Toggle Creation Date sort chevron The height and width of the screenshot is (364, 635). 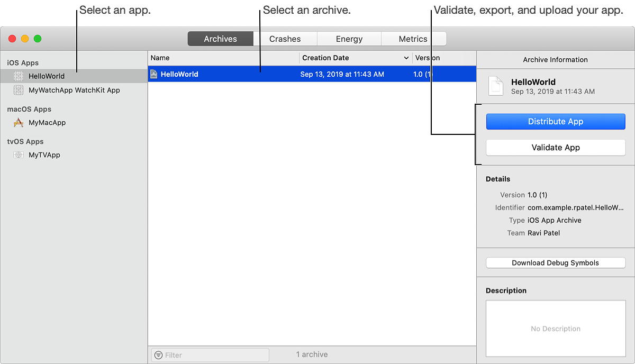click(x=406, y=58)
